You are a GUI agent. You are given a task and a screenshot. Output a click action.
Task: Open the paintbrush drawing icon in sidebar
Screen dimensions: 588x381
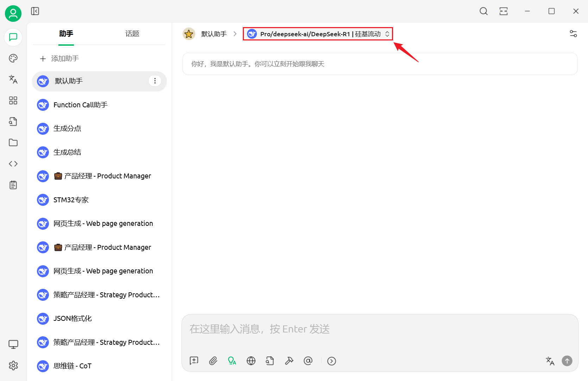click(x=13, y=58)
